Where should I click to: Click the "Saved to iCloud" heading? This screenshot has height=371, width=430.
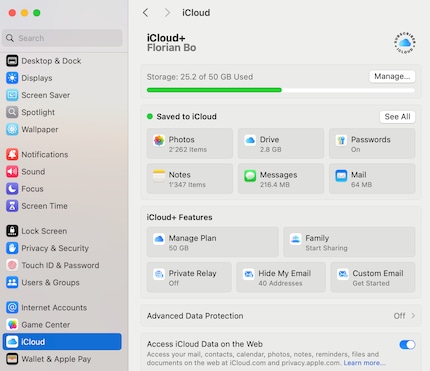click(187, 116)
